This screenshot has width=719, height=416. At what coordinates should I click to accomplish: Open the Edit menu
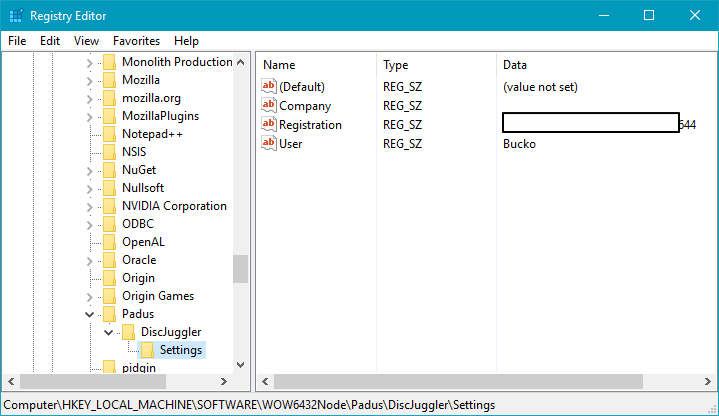point(50,41)
